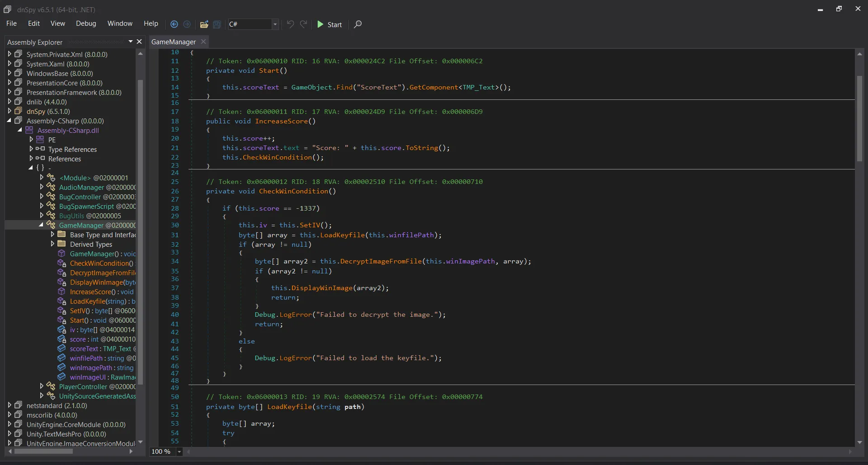Close the GameManager tab
The height and width of the screenshot is (465, 868).
(x=203, y=42)
